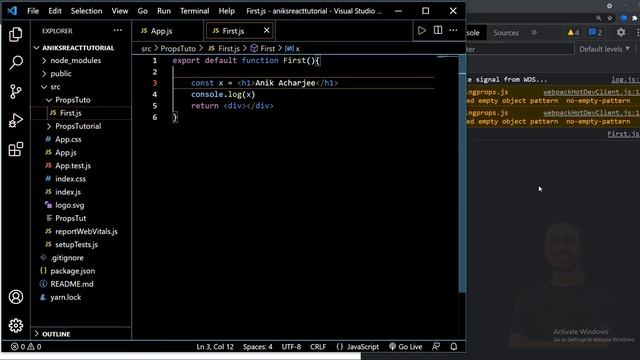The width and height of the screenshot is (640, 360).
Task: Open Explorer views and more actions ellipsis
Action: [x=118, y=30]
